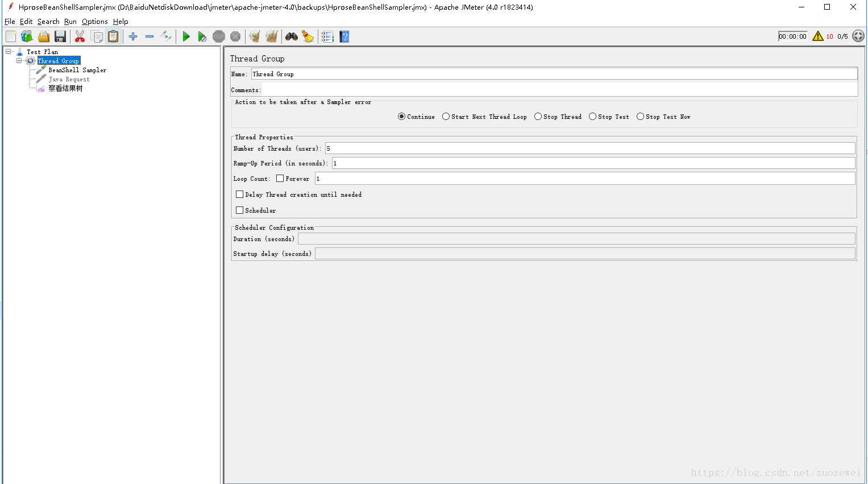868x484 pixels.
Task: Open the File menu
Action: pyautogui.click(x=10, y=22)
